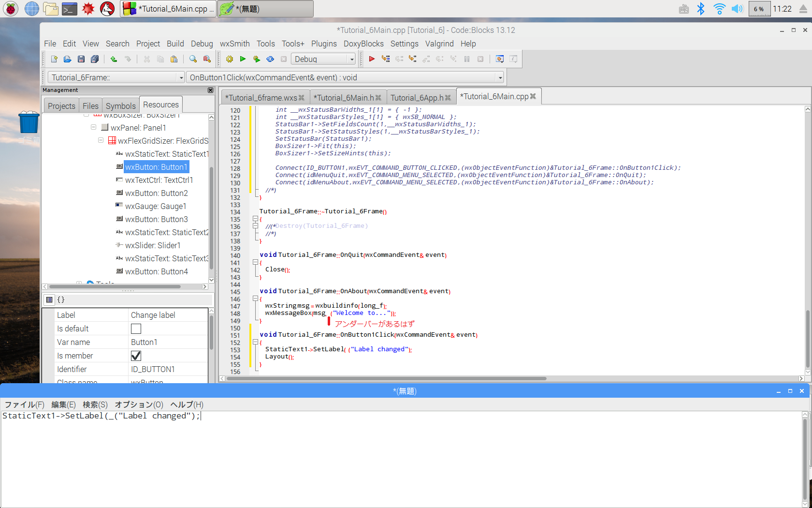Screen dimensions: 812x508
Task: Close the Management panel
Action: (210, 90)
